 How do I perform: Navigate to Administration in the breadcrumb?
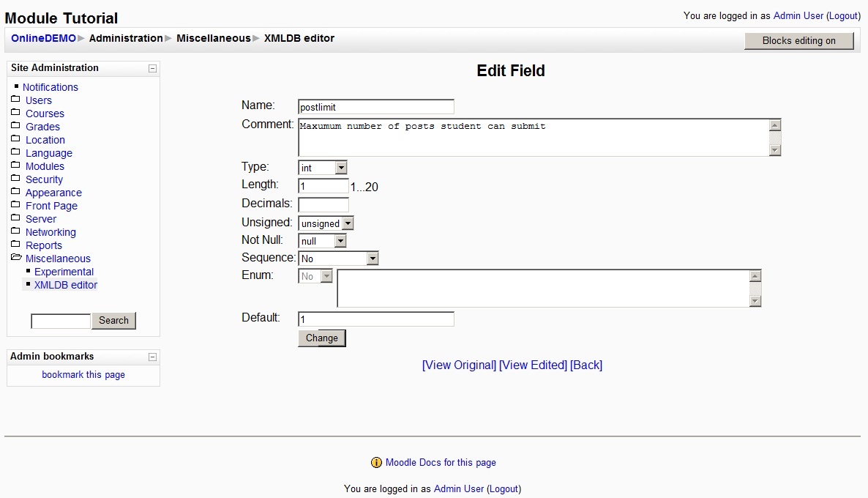coord(126,38)
